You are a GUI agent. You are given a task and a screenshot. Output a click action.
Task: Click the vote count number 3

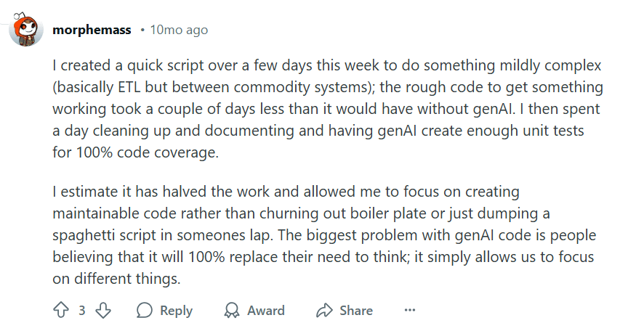pyautogui.click(x=82, y=311)
